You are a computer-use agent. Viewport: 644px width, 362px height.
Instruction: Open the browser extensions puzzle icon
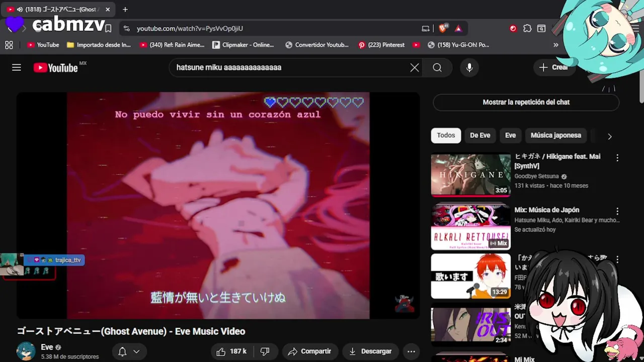(527, 29)
